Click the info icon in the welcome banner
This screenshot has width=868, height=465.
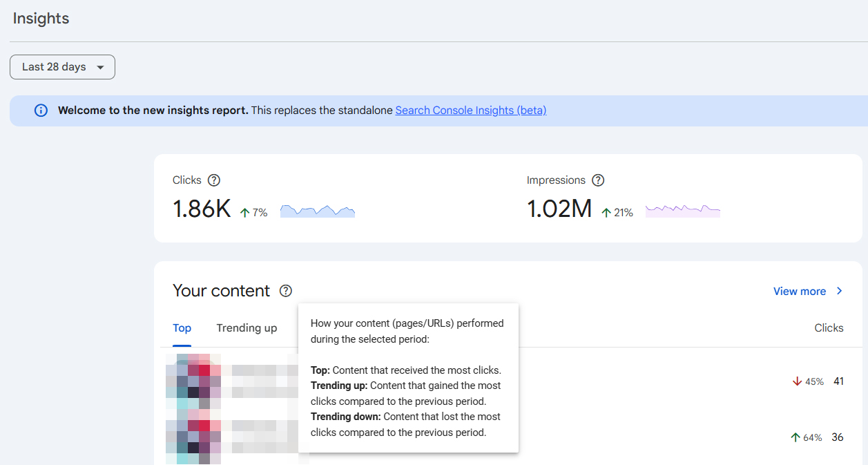pyautogui.click(x=41, y=111)
